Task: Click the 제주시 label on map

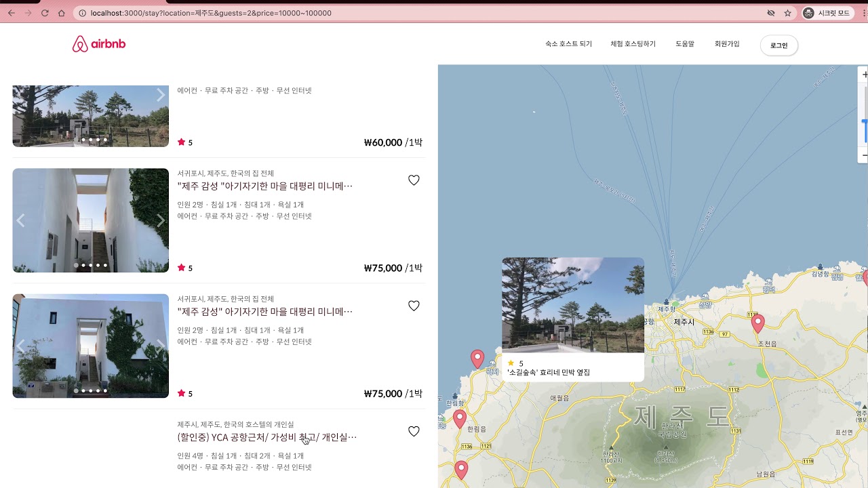Action: [684, 322]
